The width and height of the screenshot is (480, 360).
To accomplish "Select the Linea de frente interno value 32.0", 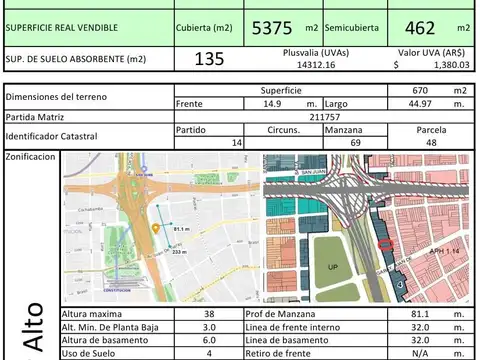I will [x=420, y=327].
